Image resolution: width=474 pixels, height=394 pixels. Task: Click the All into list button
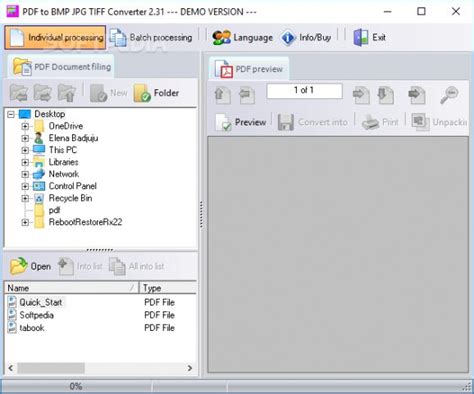tap(137, 266)
